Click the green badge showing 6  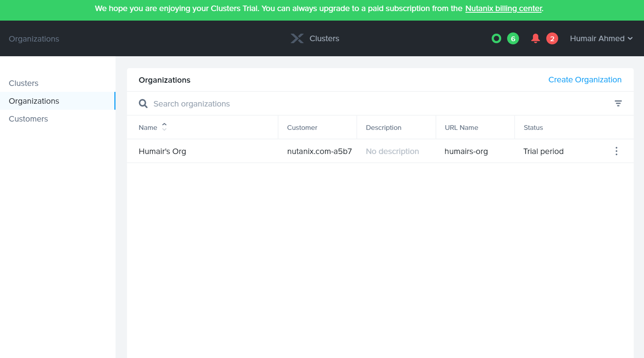tap(513, 38)
